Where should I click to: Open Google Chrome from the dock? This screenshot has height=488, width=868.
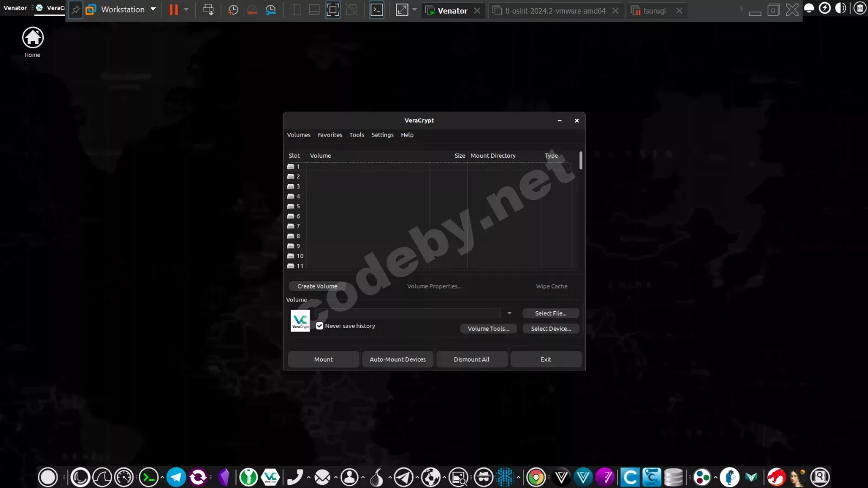tap(535, 477)
